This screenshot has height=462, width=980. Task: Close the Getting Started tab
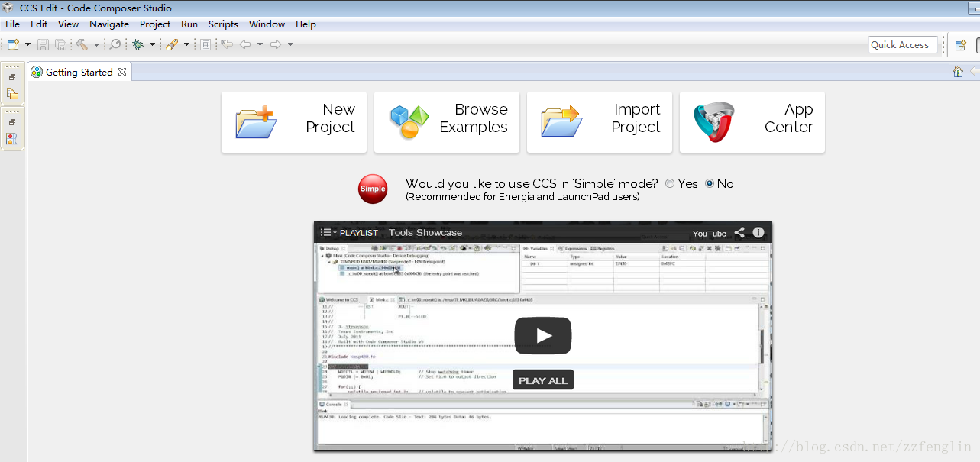(121, 72)
